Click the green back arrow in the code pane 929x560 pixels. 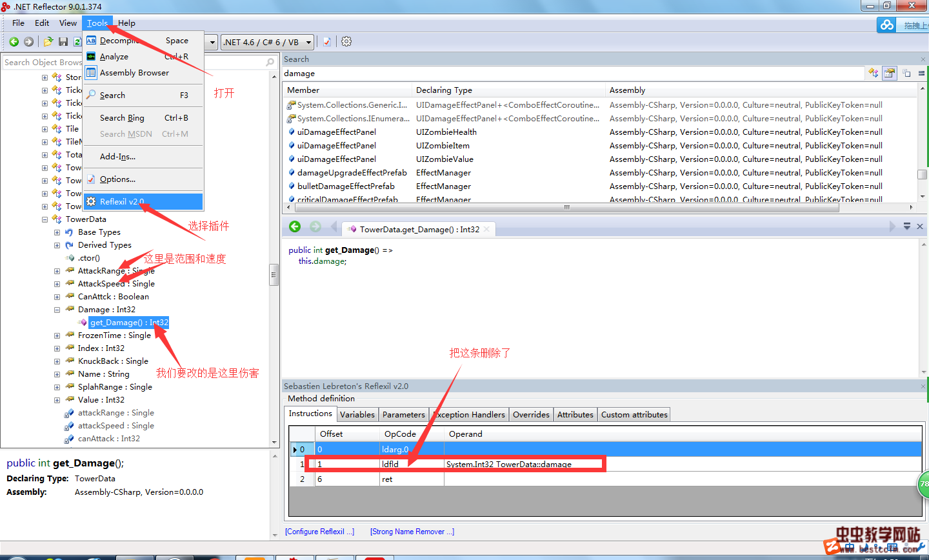[x=295, y=226]
